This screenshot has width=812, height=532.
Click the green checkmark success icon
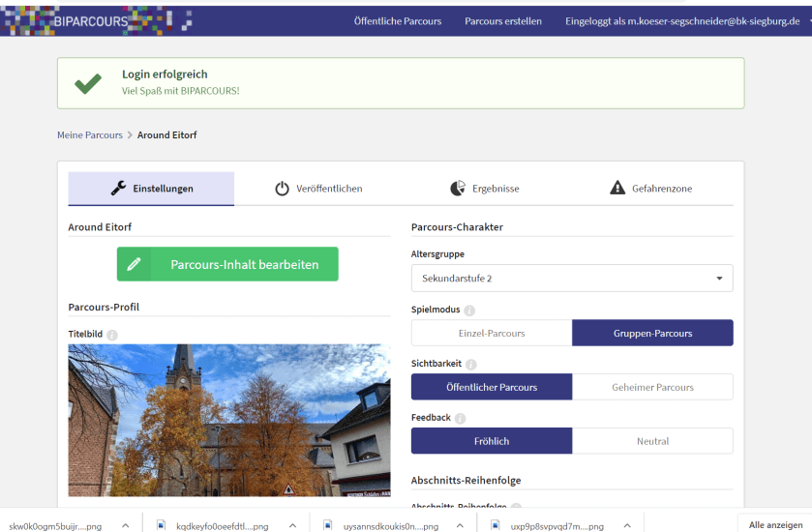[x=88, y=83]
